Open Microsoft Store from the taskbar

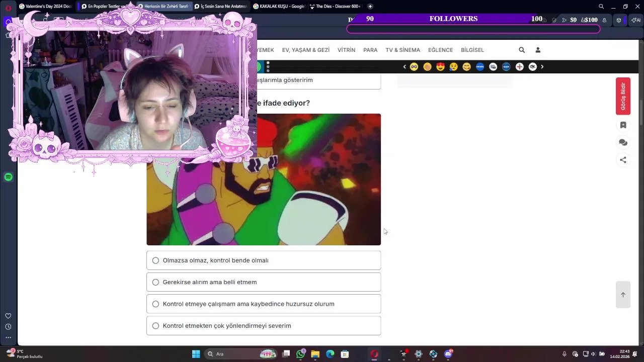[x=345, y=354]
